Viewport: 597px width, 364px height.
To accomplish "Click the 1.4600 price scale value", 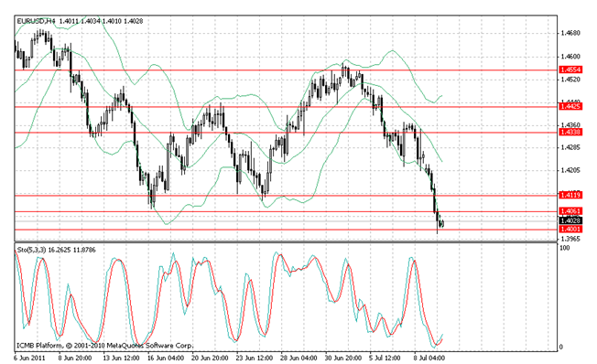I will click(x=570, y=57).
